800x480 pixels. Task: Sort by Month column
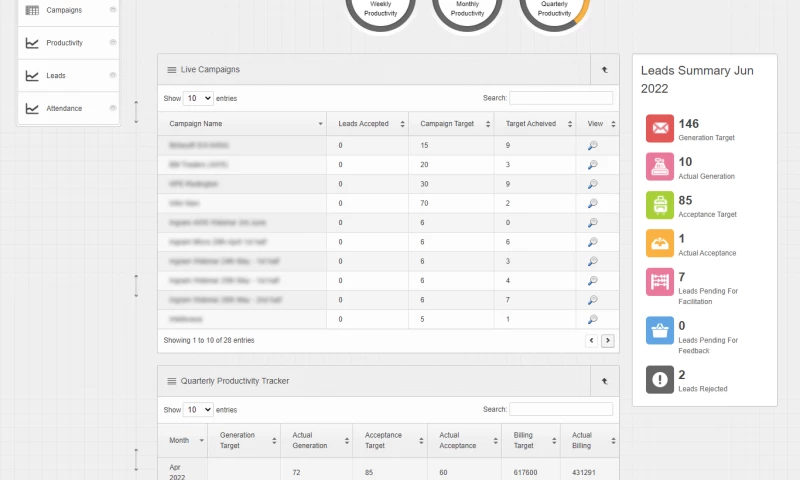point(183,440)
